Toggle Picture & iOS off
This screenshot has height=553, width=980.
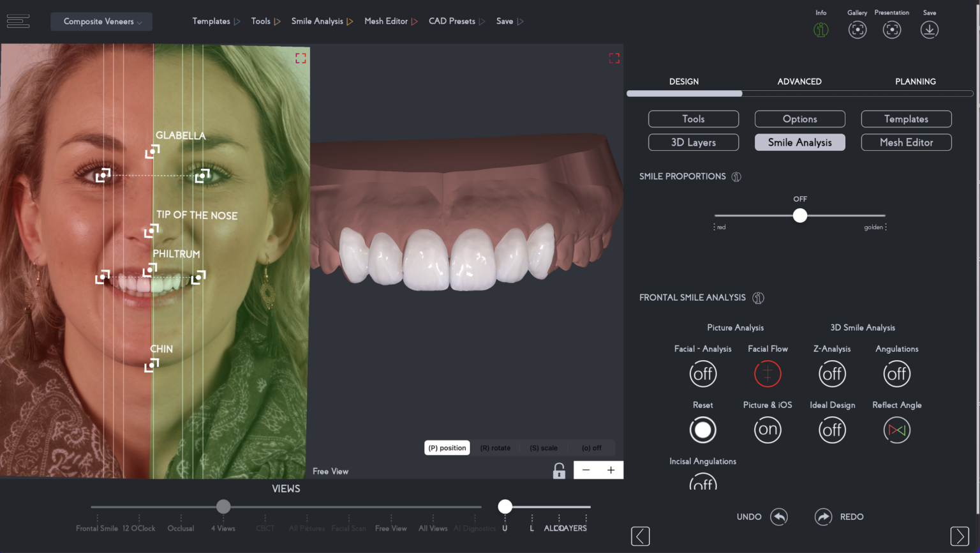[768, 430]
